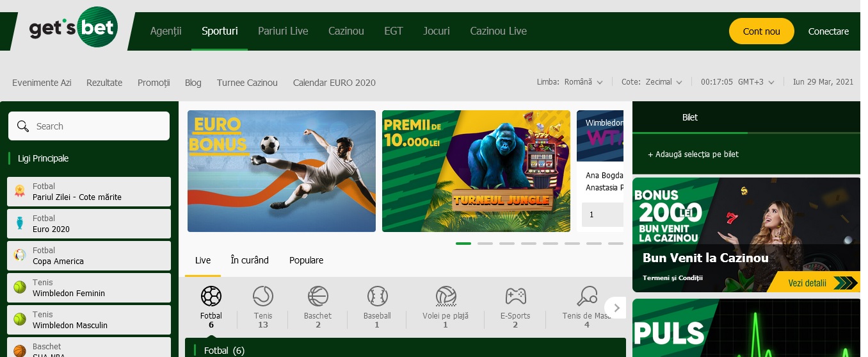Screen dimensions: 868x357
Task: Click the Copa America league icon
Action: click(x=20, y=255)
